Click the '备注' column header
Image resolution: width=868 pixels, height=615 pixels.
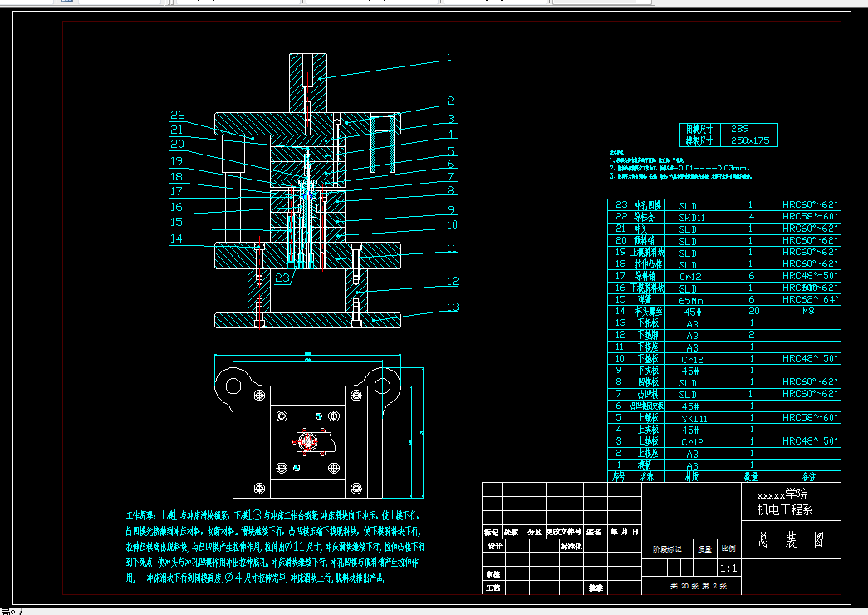pos(809,476)
